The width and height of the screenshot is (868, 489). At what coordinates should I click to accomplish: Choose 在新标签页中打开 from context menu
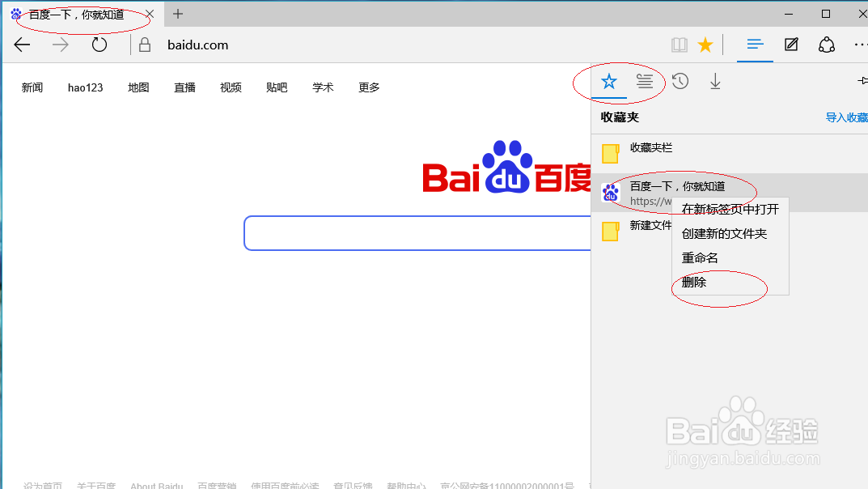(x=730, y=210)
